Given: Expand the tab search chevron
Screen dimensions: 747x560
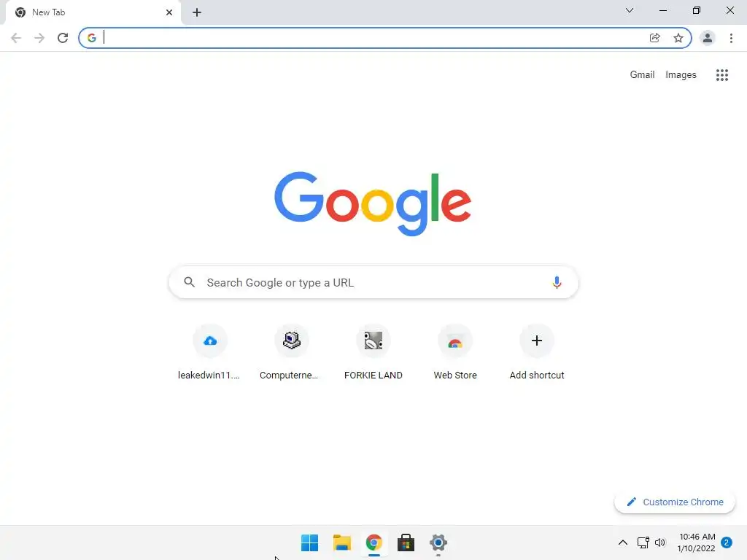Looking at the screenshot, I should point(630,10).
